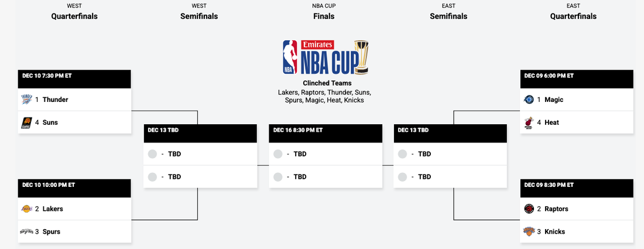Click the Magic team logo
Screen dimensions: 644x249
(x=529, y=100)
